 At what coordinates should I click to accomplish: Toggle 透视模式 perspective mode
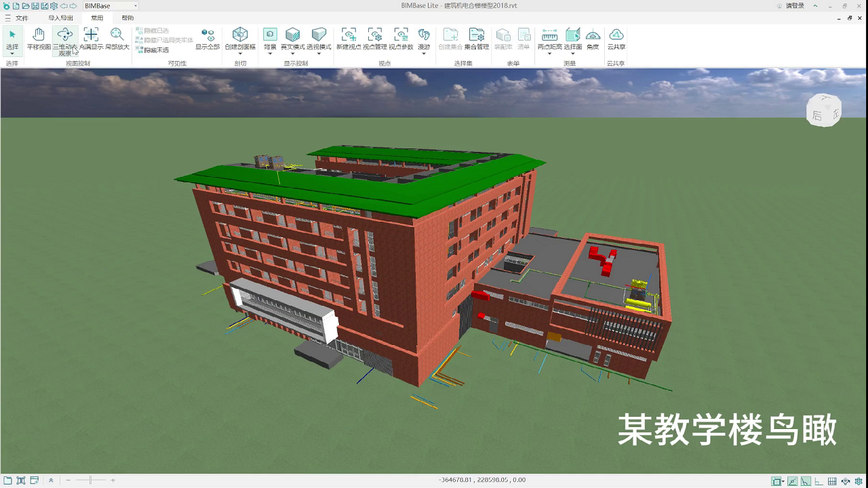pyautogui.click(x=318, y=37)
